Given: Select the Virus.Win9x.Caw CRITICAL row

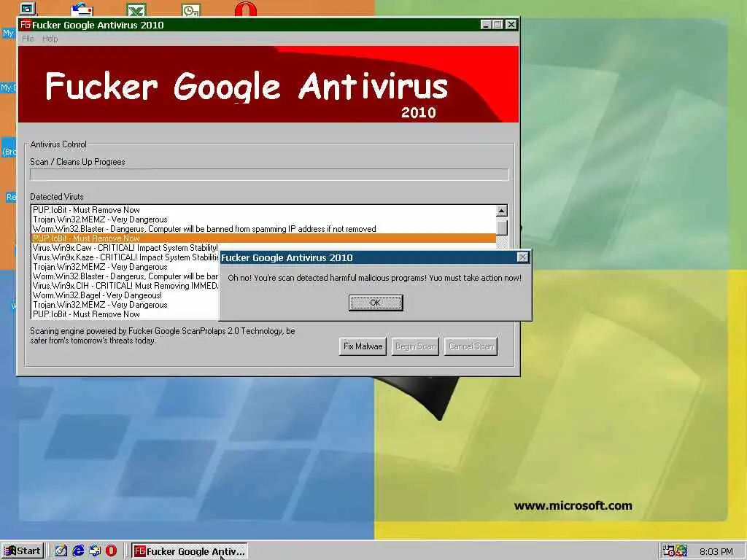Looking at the screenshot, I should coord(125,248).
